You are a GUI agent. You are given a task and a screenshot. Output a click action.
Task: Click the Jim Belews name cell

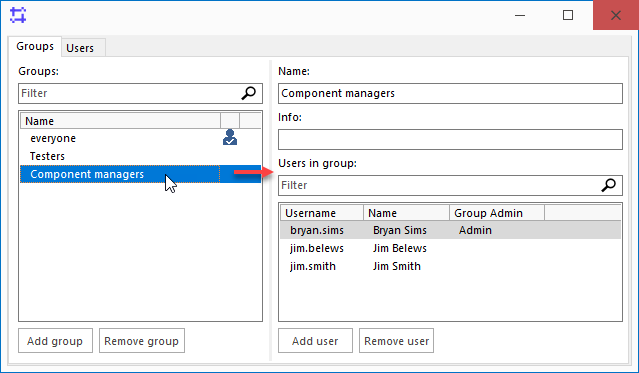pyautogui.click(x=400, y=248)
